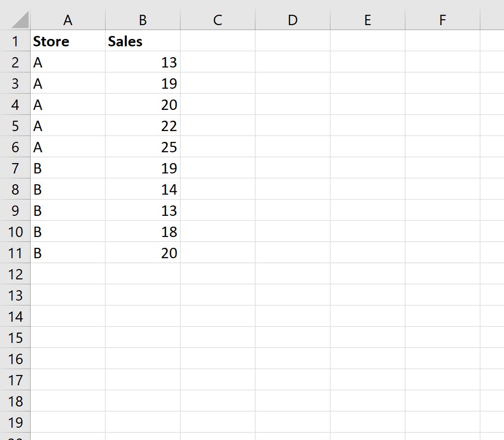Click the Store header cell
504x440 pixels.
tap(68, 41)
